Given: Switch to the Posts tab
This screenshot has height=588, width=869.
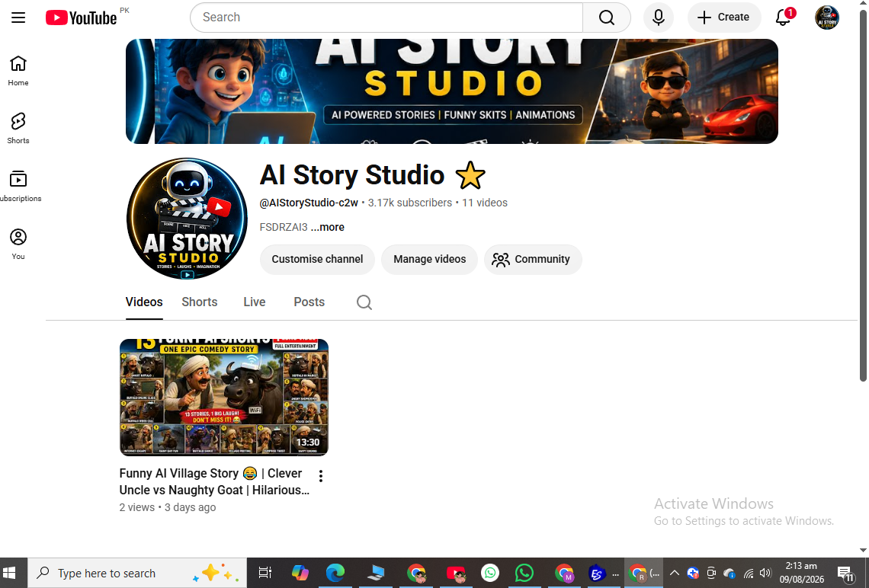Looking at the screenshot, I should [309, 302].
